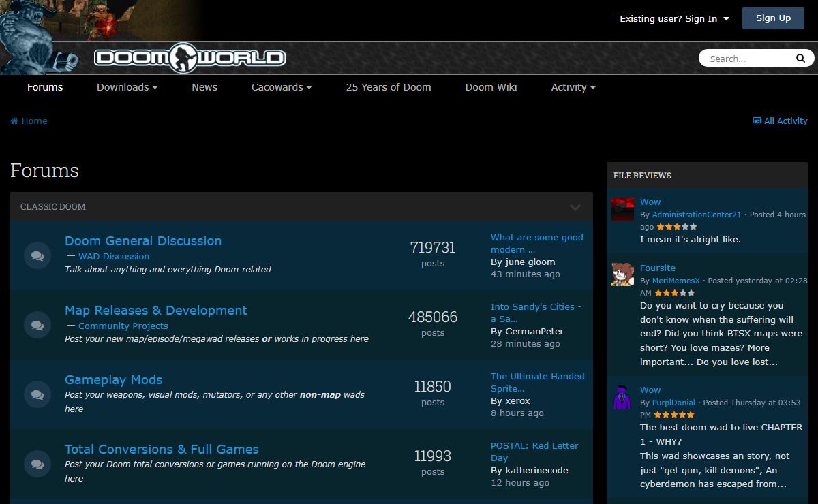Image resolution: width=818 pixels, height=504 pixels.
Task: Expand the Cacowards menu
Action: [x=282, y=87]
